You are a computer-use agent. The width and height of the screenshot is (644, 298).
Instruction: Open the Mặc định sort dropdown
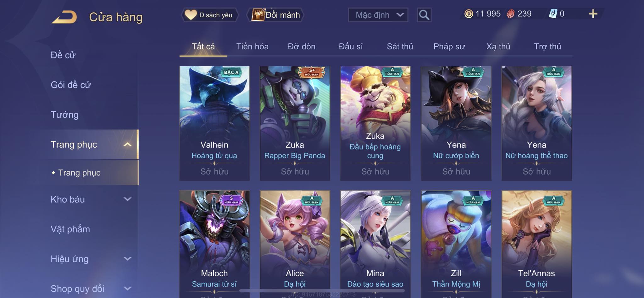(x=378, y=15)
